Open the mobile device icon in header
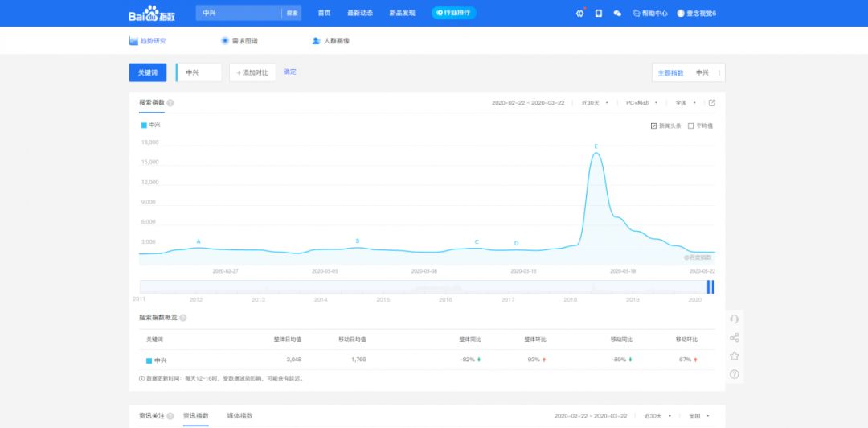 pos(599,14)
